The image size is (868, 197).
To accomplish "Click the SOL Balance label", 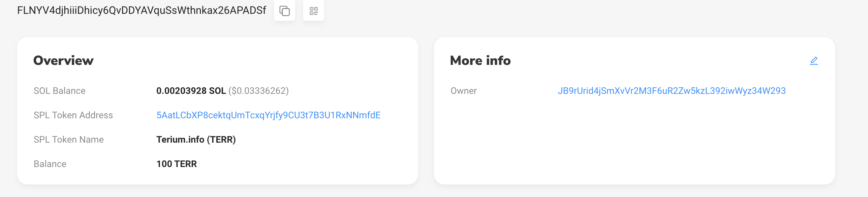I will tap(60, 91).
